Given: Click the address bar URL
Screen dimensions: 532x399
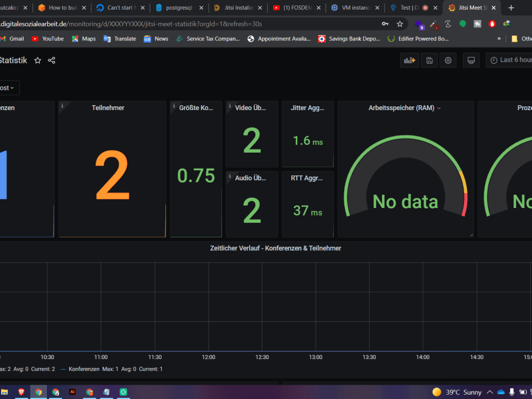Looking at the screenshot, I should tap(131, 24).
